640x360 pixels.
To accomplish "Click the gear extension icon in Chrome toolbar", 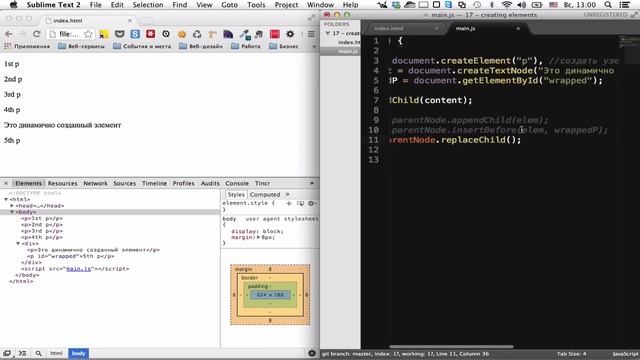I will pyautogui.click(x=290, y=34).
